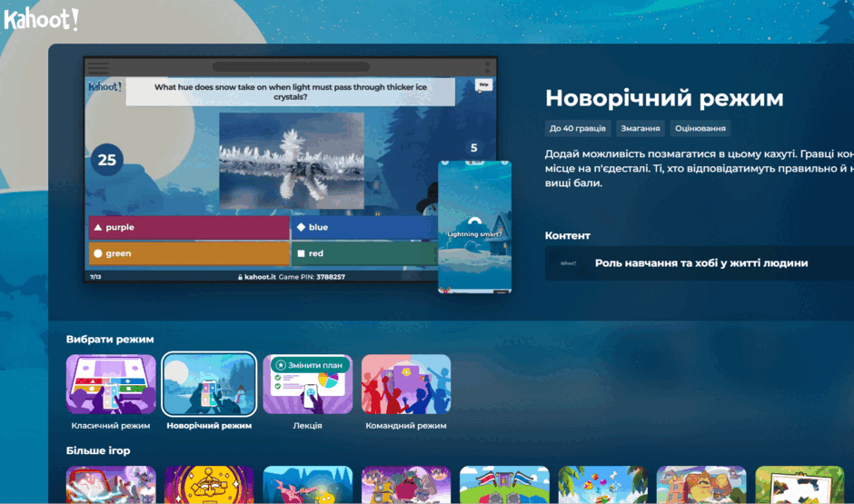The width and height of the screenshot is (854, 504).
Task: Open the first game under Більше ігор
Action: pyautogui.click(x=111, y=484)
